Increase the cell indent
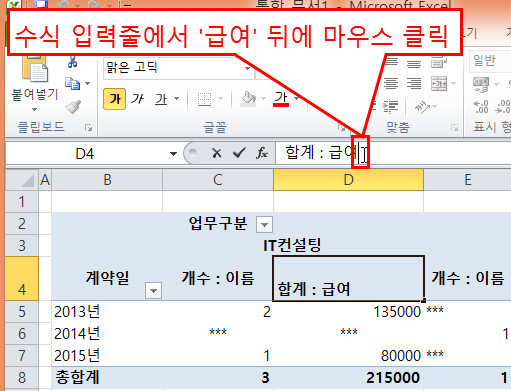The image size is (511, 391). pos(390,107)
